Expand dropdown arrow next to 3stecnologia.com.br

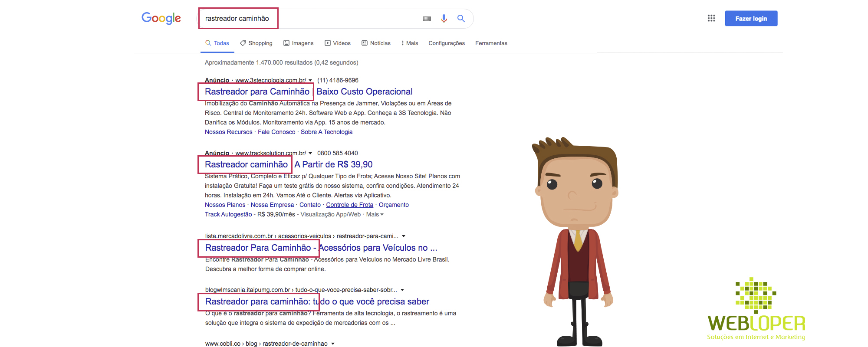[x=310, y=81]
